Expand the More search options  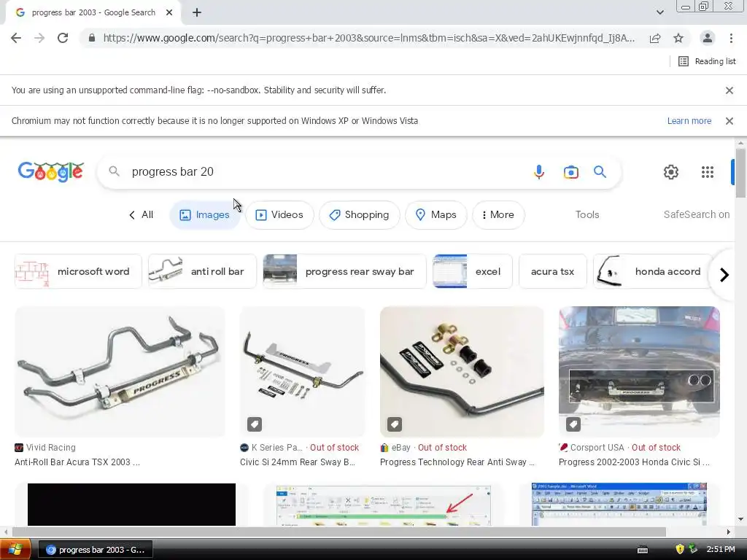tap(498, 215)
